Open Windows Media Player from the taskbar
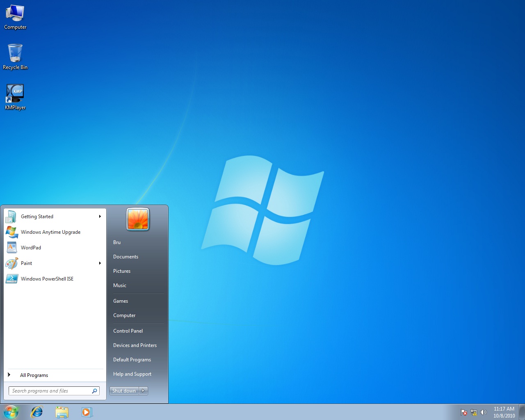This screenshot has width=525, height=420. click(87, 412)
